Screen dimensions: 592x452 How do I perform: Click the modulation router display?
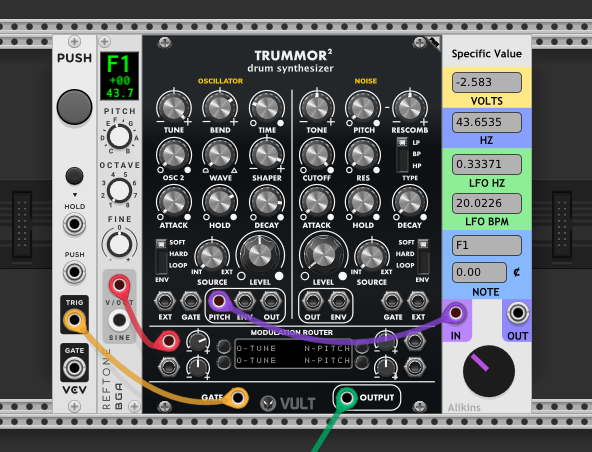tap(293, 354)
